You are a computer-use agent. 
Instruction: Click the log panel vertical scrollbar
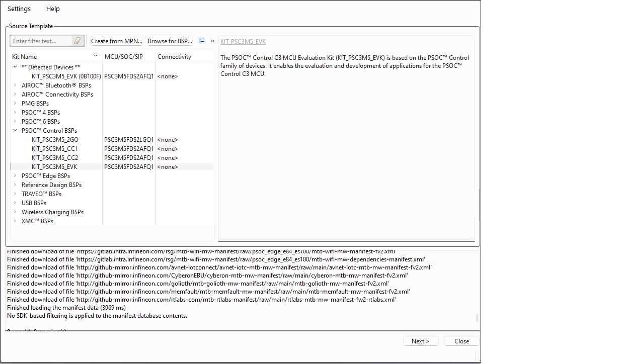[x=477, y=318]
